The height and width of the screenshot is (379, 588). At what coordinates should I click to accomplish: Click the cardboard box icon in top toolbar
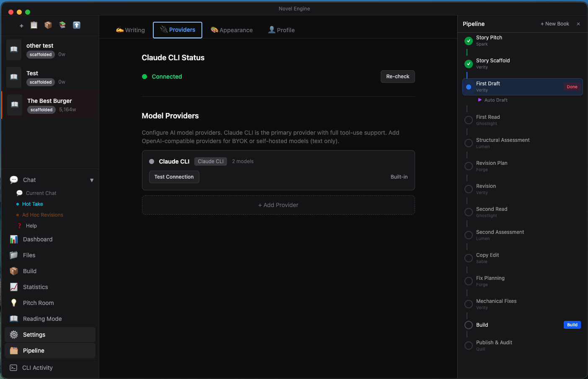(x=48, y=25)
